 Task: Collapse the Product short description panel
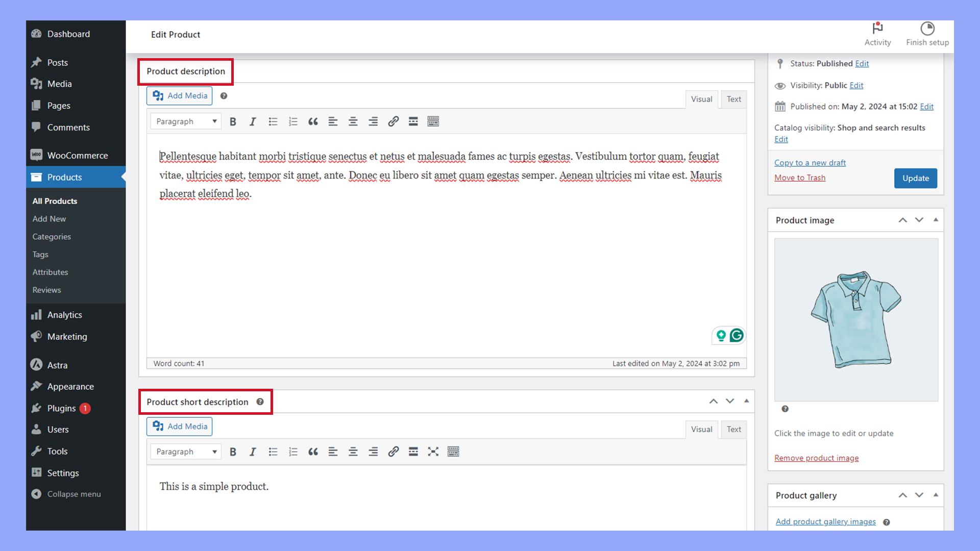(746, 401)
